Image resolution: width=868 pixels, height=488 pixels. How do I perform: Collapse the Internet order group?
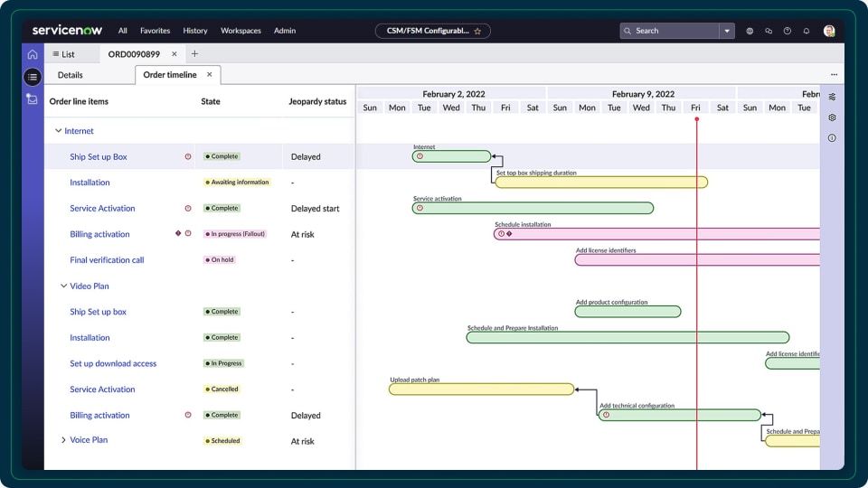tap(59, 131)
